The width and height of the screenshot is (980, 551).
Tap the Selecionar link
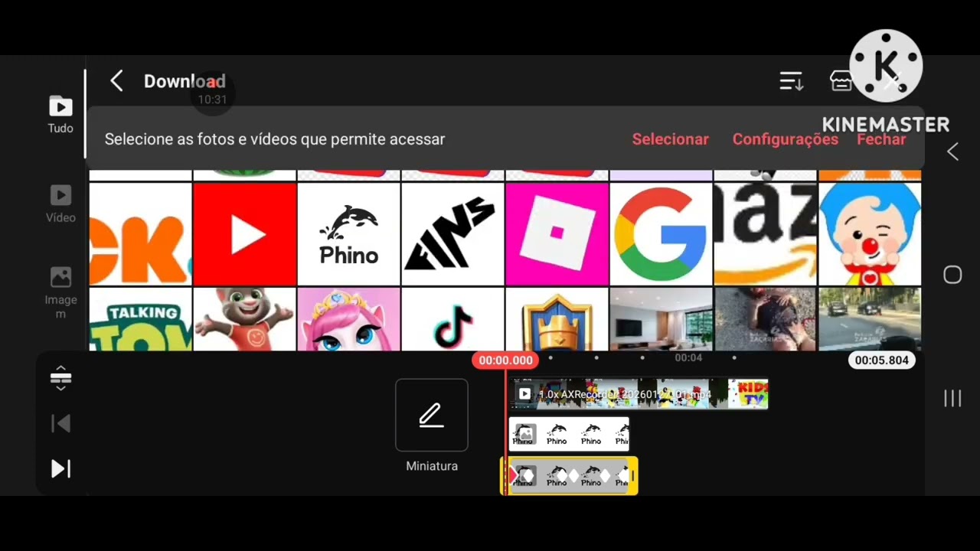pyautogui.click(x=670, y=139)
